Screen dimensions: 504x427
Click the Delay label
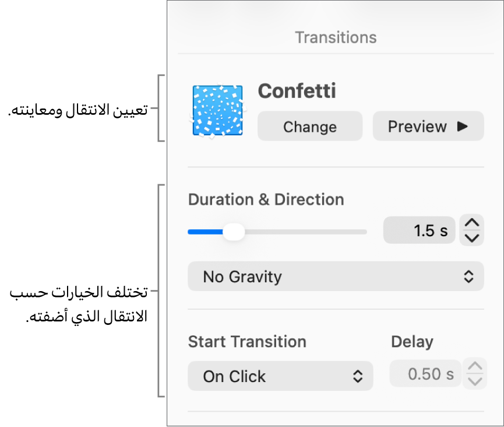[x=412, y=342]
